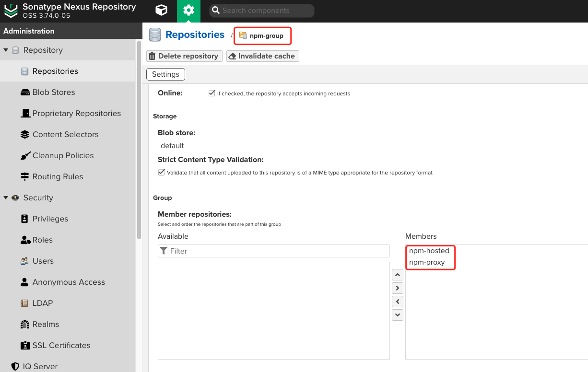588x372 pixels.
Task: Click the IQ Server shield icon
Action: [x=15, y=367]
